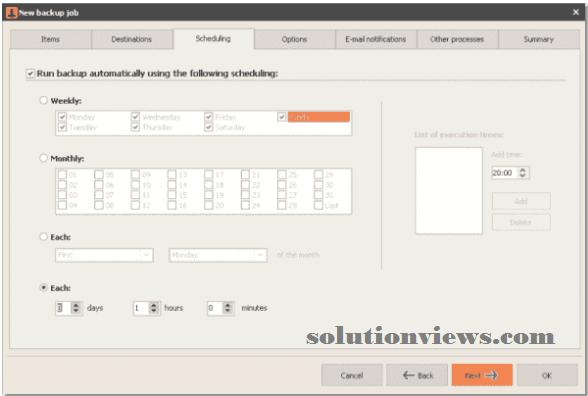Open the Options tab
The width and height of the screenshot is (588, 396).
coord(294,39)
